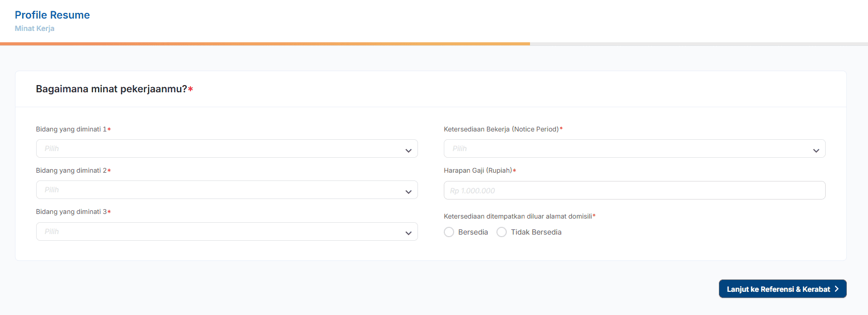
Task: Click the orange filled progress bar
Action: 265,44
